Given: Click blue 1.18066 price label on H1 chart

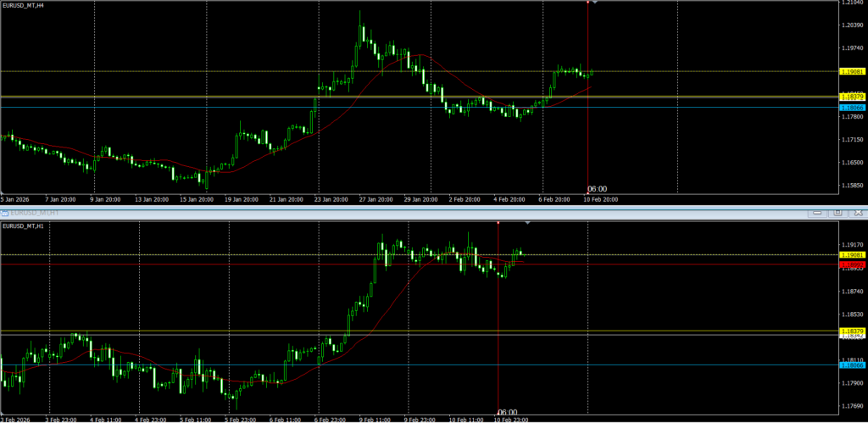Looking at the screenshot, I should pyautogui.click(x=852, y=365).
